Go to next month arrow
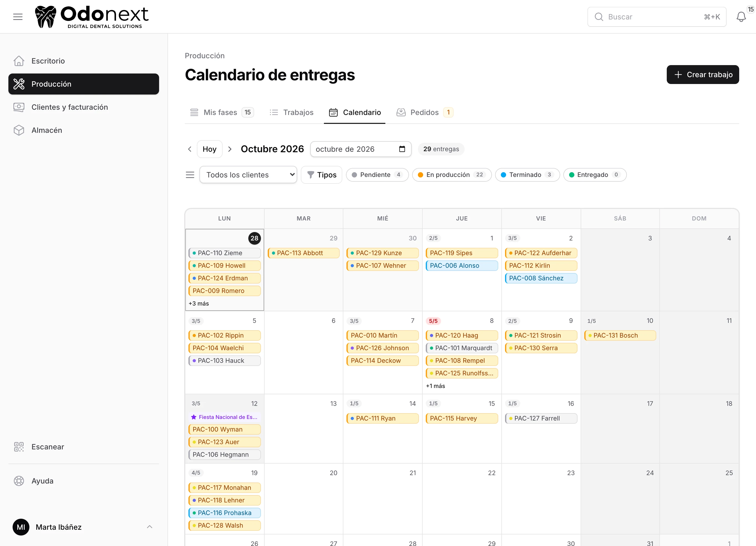This screenshot has height=546, width=756. [x=230, y=149]
